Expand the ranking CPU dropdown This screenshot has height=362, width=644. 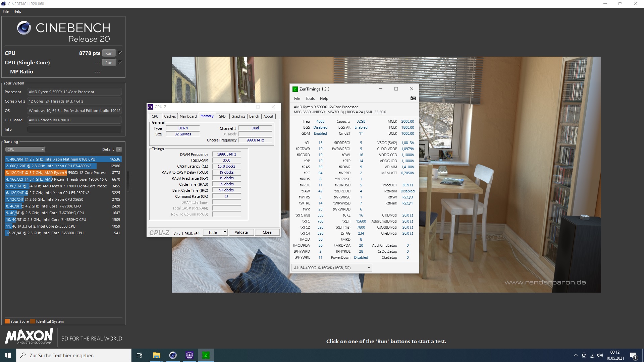click(25, 149)
